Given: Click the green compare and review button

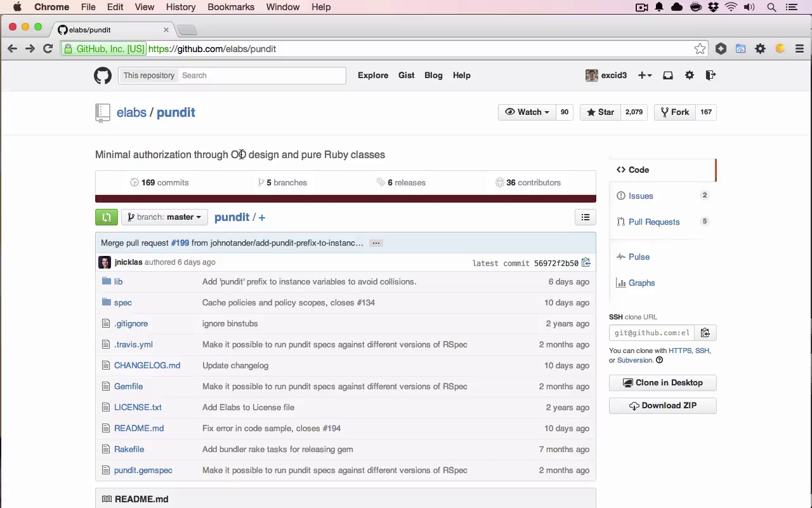Looking at the screenshot, I should [107, 217].
